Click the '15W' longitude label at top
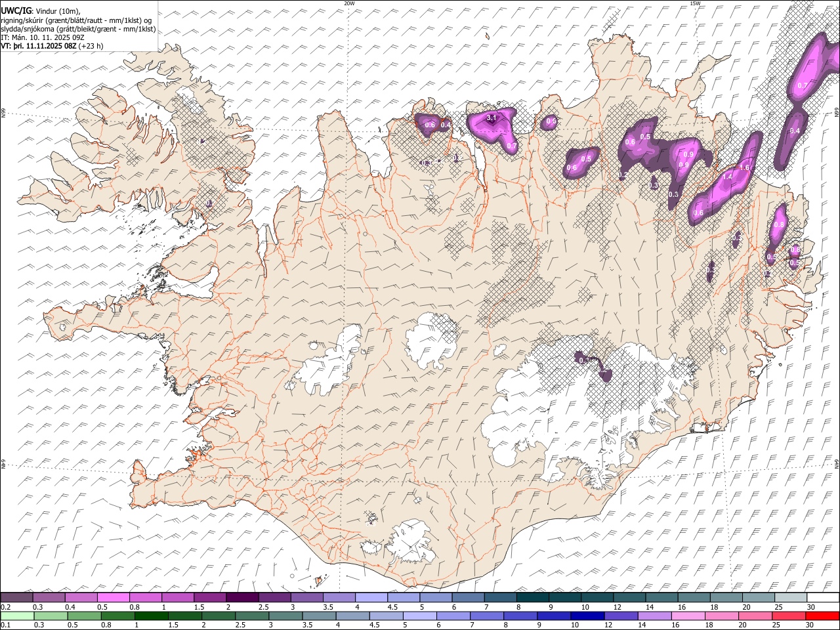 695,3
